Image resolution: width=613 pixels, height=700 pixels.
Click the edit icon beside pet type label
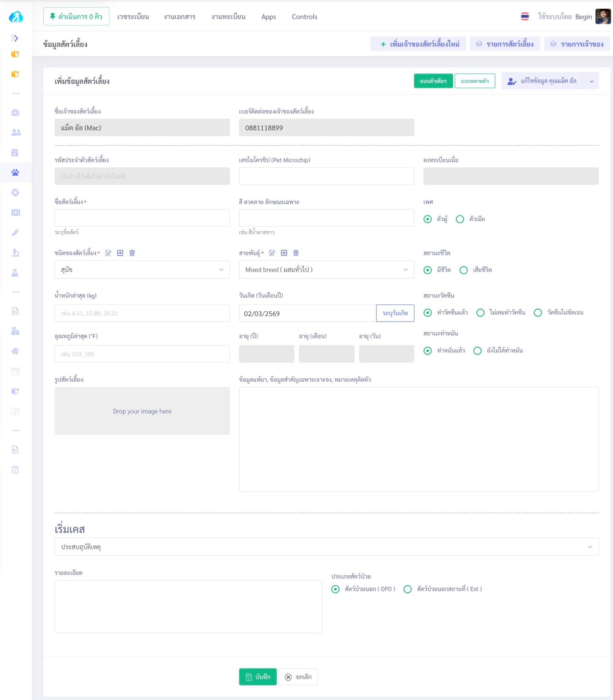pos(108,253)
